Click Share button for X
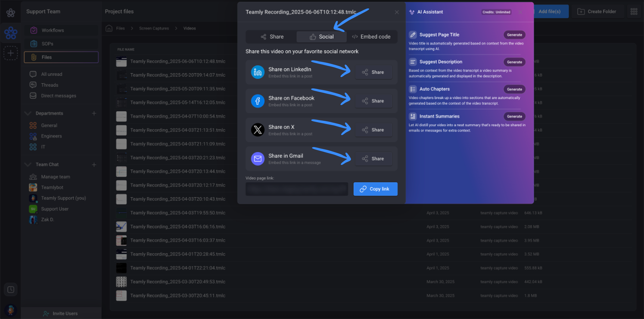This screenshot has height=319, width=644. [373, 130]
